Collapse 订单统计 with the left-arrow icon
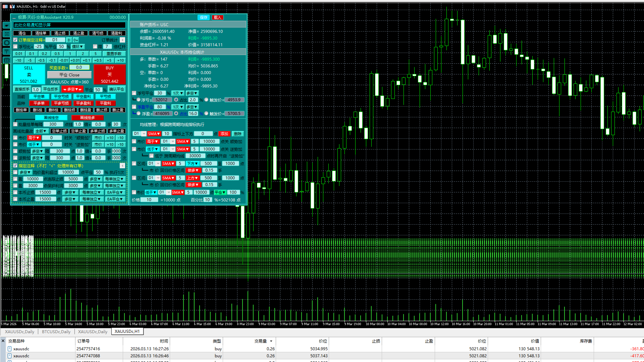Screen dimensions: 644x362 (122, 40)
